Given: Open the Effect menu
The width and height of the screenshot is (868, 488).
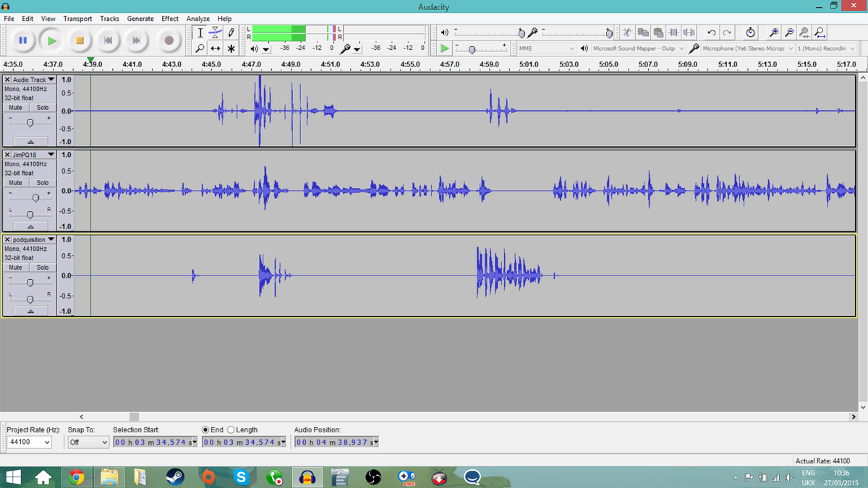Looking at the screenshot, I should [170, 19].
